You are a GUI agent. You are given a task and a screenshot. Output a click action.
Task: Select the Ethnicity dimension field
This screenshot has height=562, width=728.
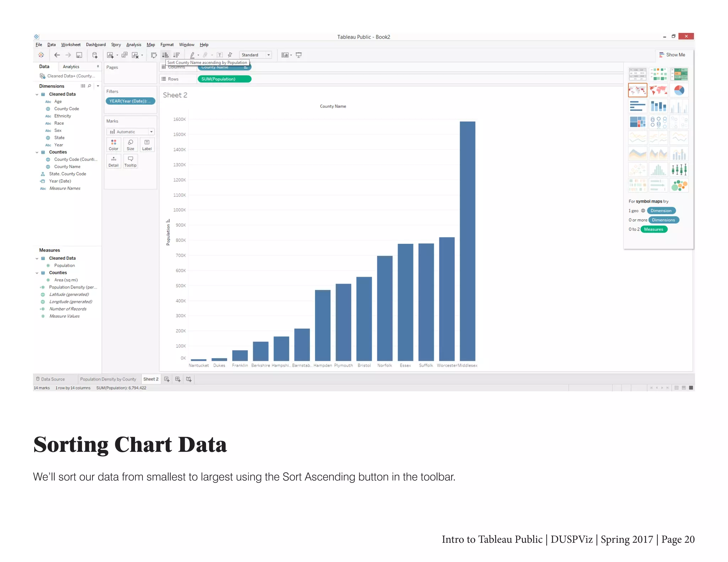pyautogui.click(x=63, y=116)
